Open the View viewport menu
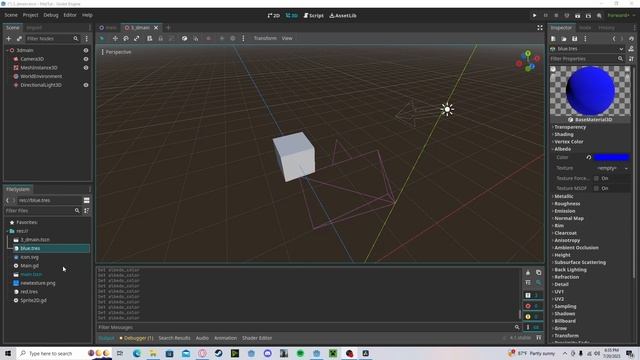 287,38
